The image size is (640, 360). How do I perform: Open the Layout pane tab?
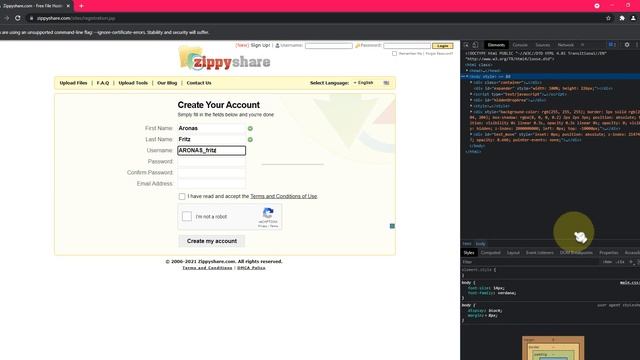point(513,253)
